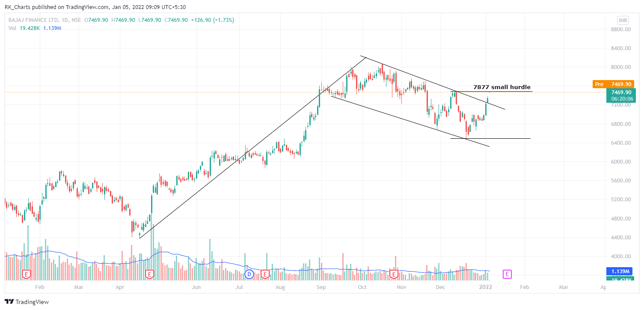Click the 4000.00 price axis label
The width and height of the screenshot is (644, 310).
(621, 256)
